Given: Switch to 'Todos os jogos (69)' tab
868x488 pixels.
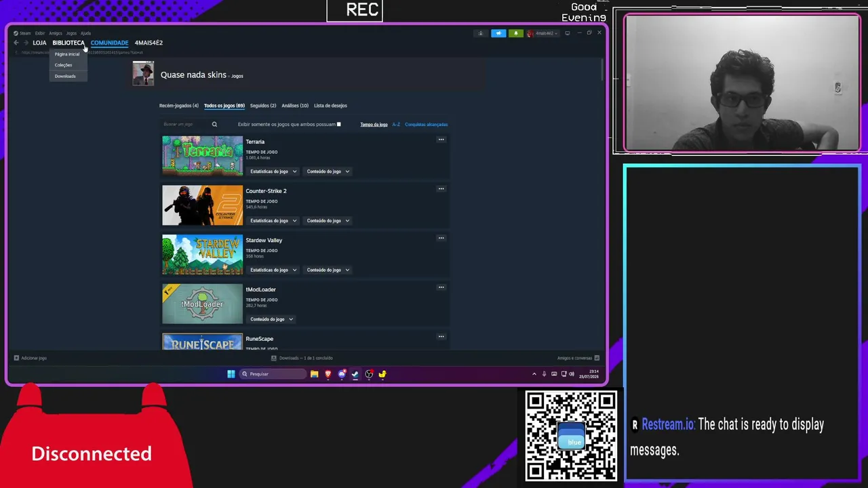Looking at the screenshot, I should [224, 106].
